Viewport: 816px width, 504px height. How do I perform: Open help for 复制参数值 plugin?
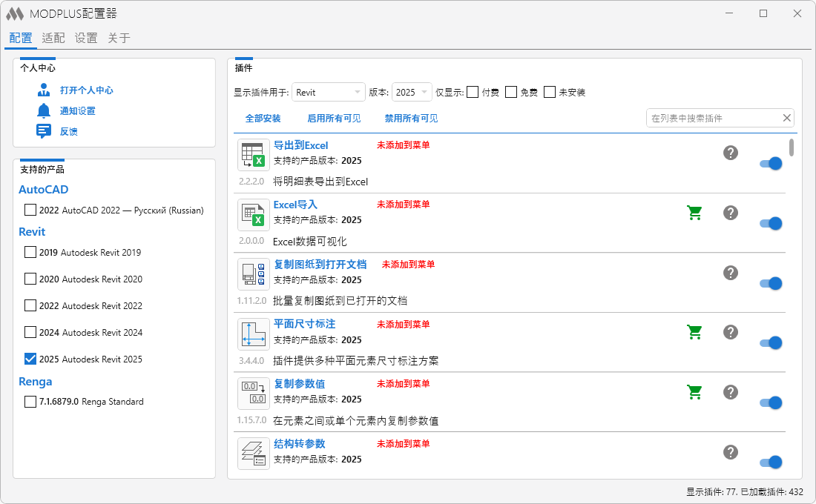[731, 391]
